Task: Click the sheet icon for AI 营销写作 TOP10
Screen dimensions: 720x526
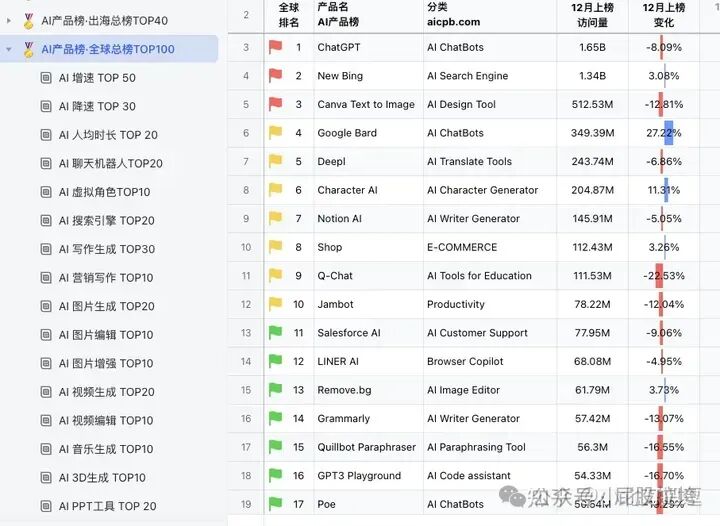Action: point(46,278)
